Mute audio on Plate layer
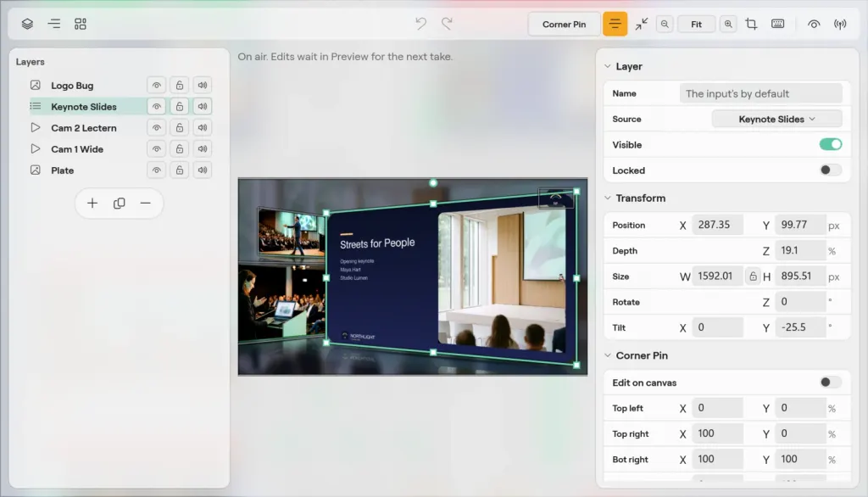This screenshot has height=497, width=868. (x=203, y=170)
